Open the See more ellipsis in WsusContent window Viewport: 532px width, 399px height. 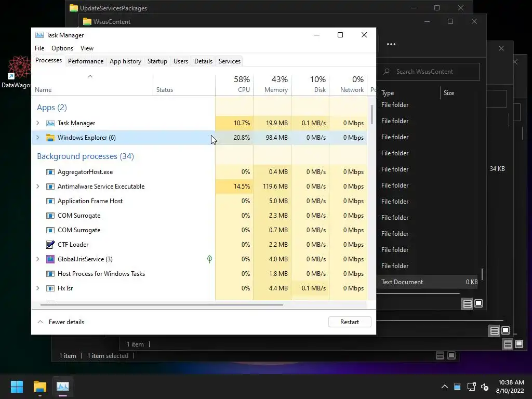[x=391, y=44]
